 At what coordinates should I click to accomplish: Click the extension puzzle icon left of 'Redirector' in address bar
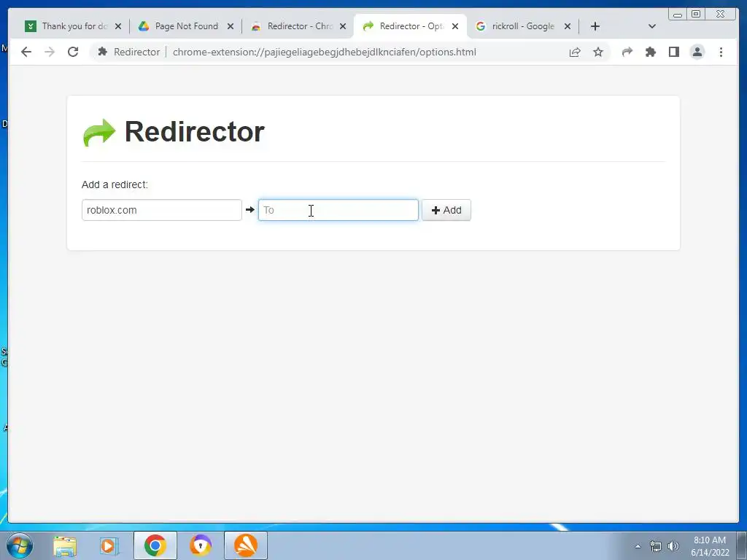(102, 52)
